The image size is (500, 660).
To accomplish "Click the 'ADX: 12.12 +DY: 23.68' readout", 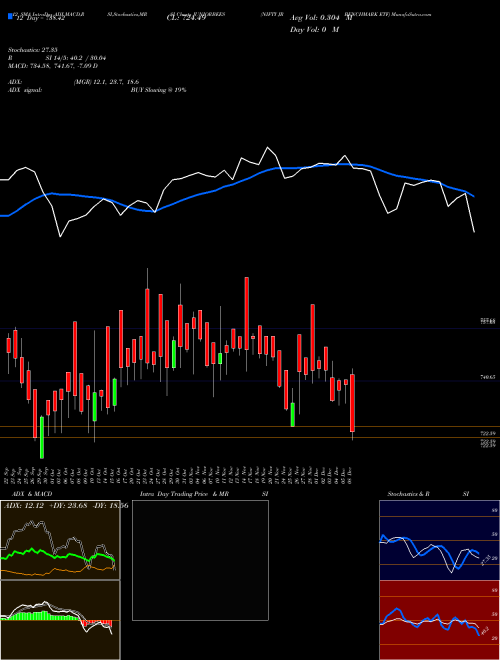I will point(66,506).
